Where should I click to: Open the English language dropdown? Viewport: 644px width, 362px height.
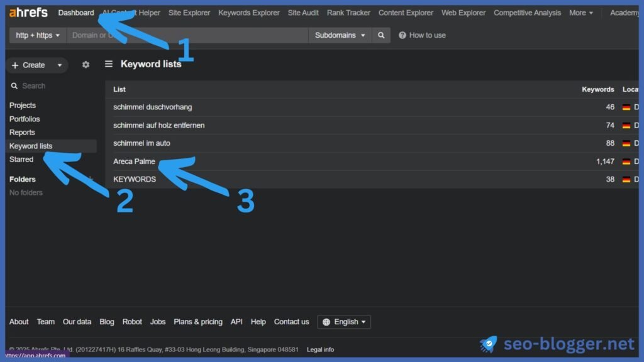point(344,322)
